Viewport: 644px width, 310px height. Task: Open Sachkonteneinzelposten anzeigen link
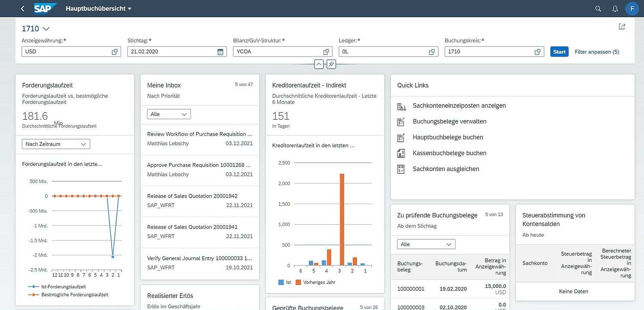tap(459, 105)
